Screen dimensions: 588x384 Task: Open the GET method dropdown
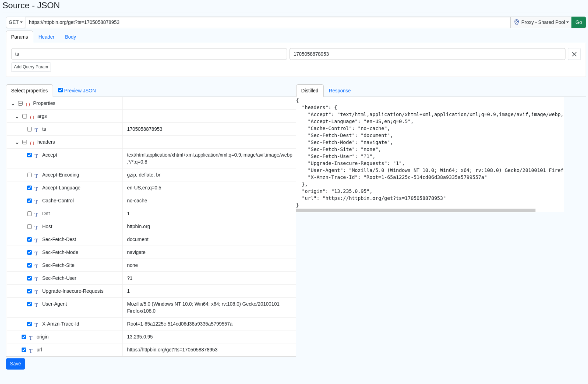15,22
